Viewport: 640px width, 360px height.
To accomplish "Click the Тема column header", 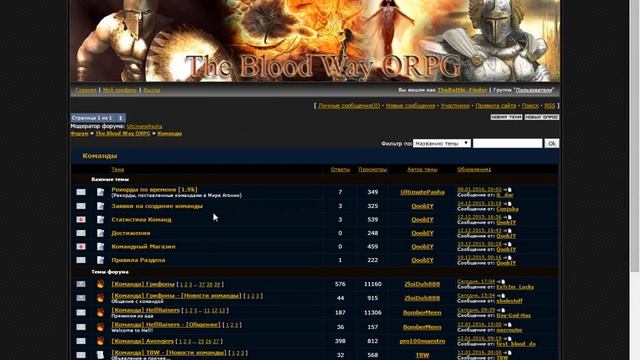I will tap(118, 169).
